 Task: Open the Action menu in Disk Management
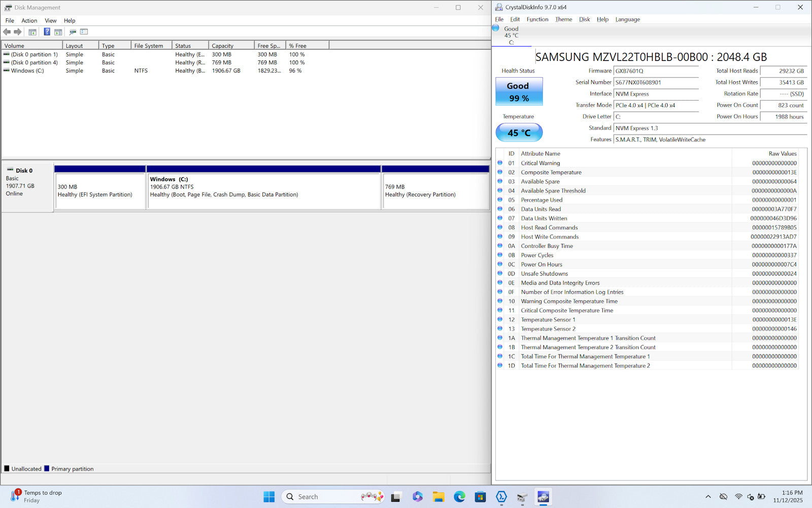point(29,21)
